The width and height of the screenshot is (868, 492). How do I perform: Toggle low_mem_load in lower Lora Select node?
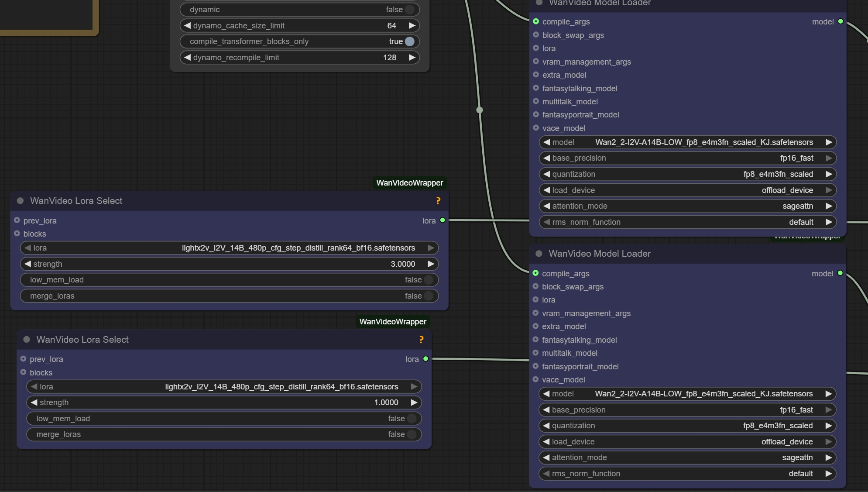412,419
